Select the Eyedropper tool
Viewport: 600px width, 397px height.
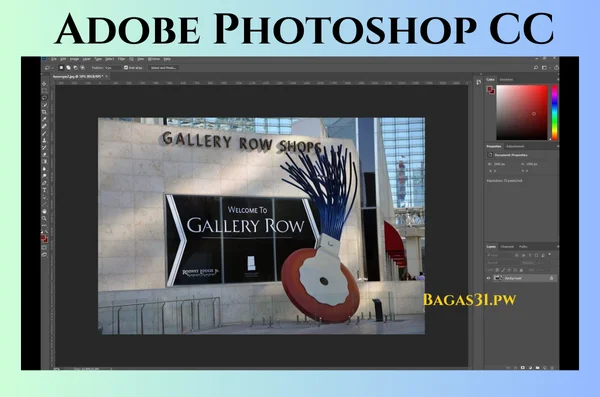click(x=44, y=119)
